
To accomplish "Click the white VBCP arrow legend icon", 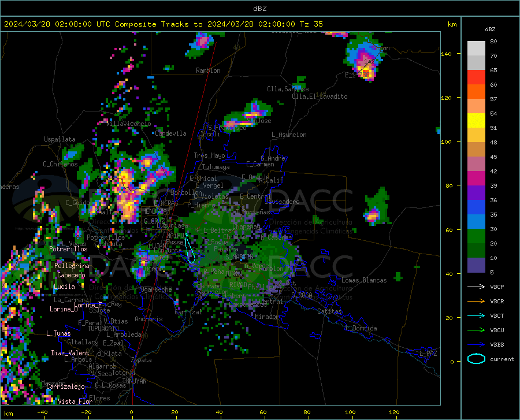I will click(476, 287).
